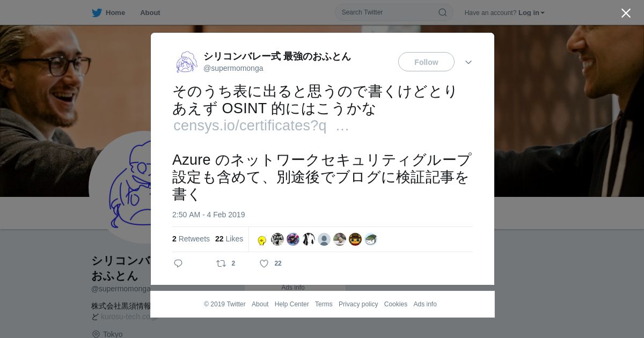Open the censys.io certificates link
This screenshot has width=644, height=338.
coord(261,126)
